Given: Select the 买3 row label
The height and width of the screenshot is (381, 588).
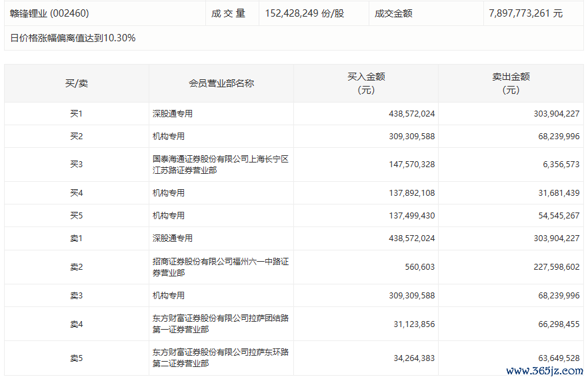Looking at the screenshot, I should [x=77, y=165].
